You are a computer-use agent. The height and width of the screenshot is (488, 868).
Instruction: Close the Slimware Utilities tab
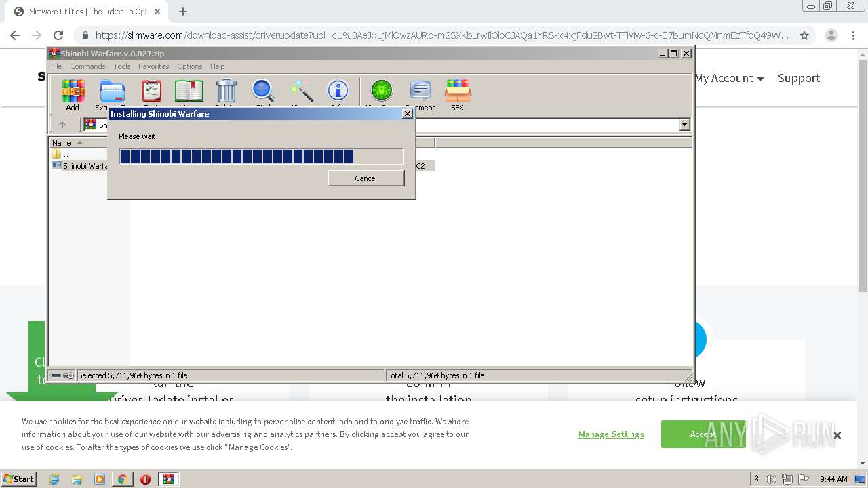[157, 12]
